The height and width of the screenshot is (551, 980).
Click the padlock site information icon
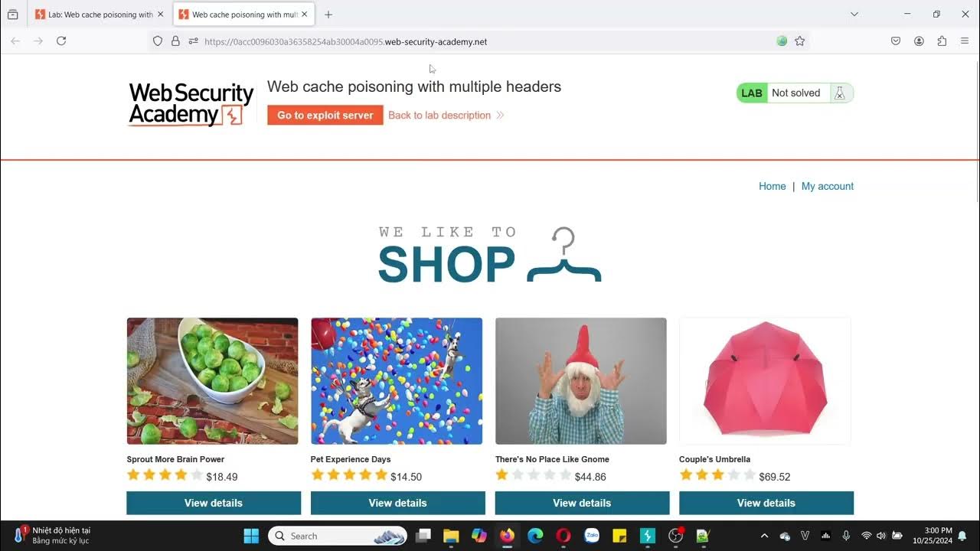(x=175, y=41)
